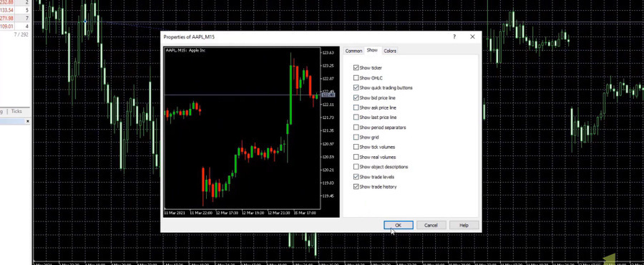
Task: Uncheck Show trade levels
Action: coord(356,177)
